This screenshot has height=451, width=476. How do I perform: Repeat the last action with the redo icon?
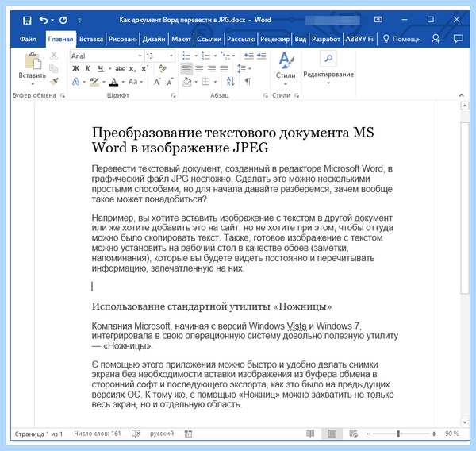coord(63,21)
